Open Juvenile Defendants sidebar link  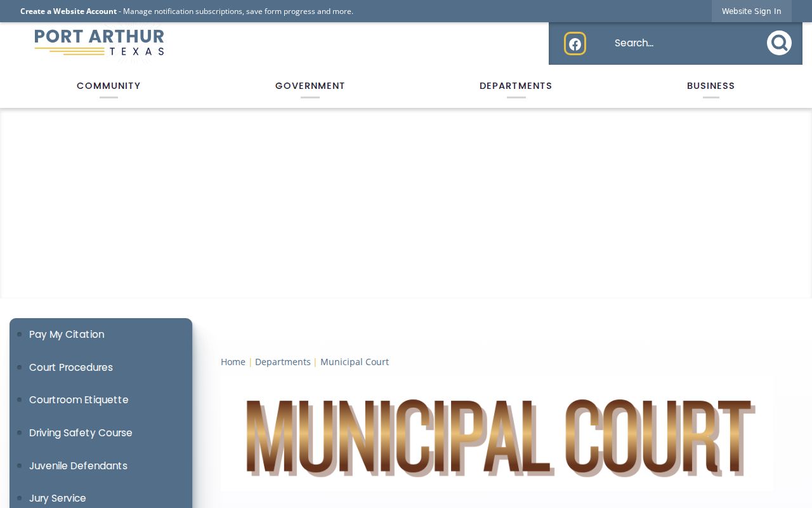coord(78,466)
